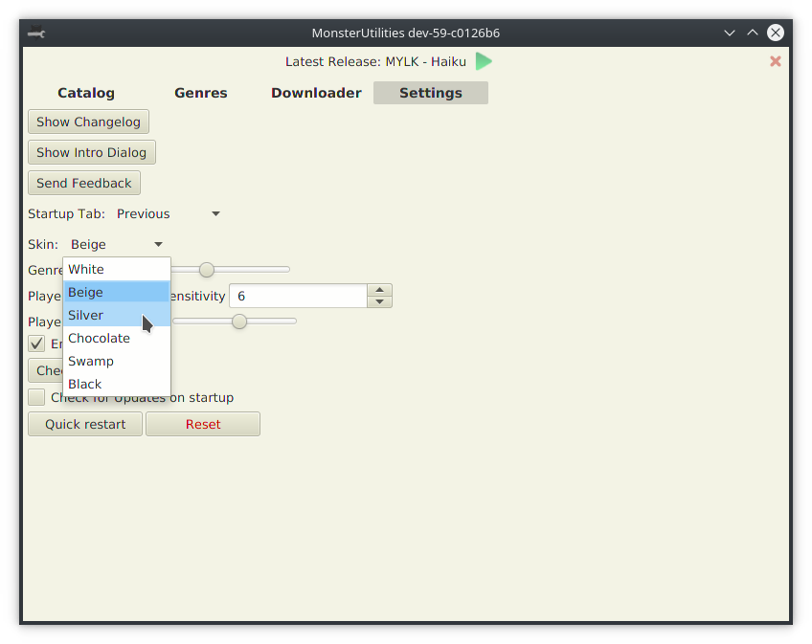Play the latest release MYLK - Haiku

click(484, 61)
